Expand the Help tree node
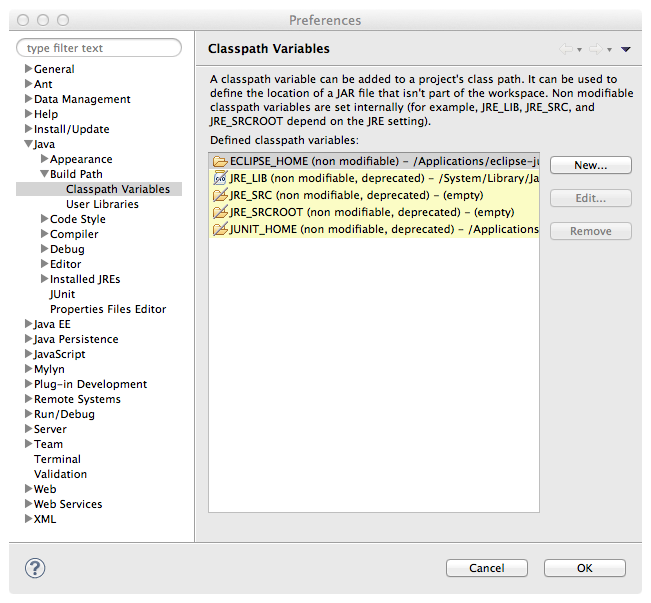 [x=28, y=113]
